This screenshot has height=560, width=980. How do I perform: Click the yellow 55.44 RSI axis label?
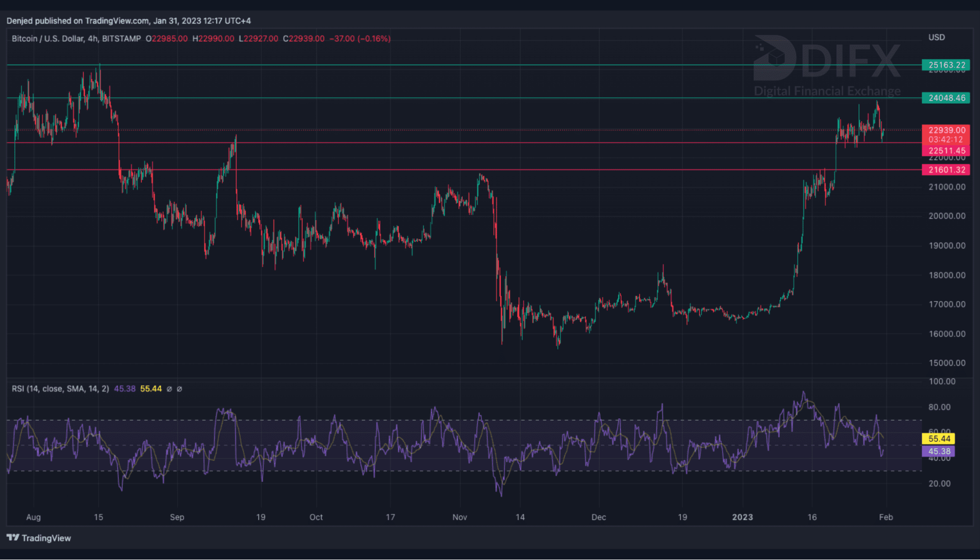point(939,439)
